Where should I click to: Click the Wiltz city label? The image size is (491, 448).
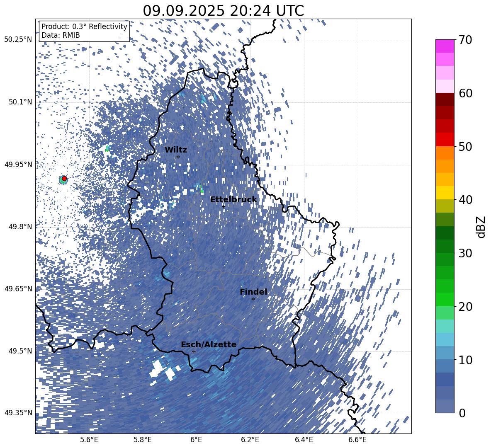(176, 150)
